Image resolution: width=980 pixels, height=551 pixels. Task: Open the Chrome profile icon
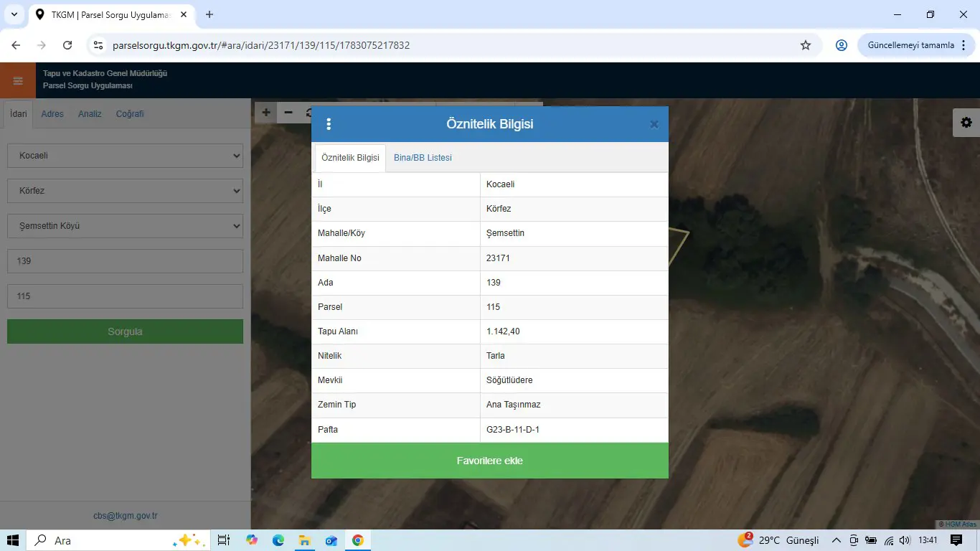click(842, 45)
